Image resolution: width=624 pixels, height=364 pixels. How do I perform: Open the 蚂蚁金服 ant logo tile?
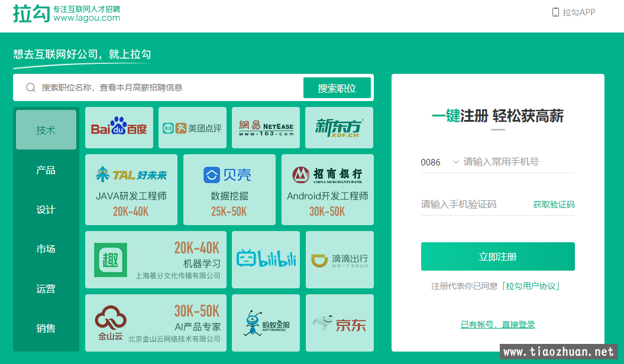pos(266,323)
